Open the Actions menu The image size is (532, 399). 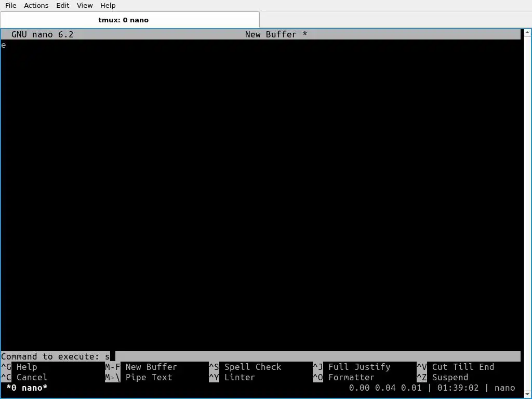pyautogui.click(x=36, y=5)
